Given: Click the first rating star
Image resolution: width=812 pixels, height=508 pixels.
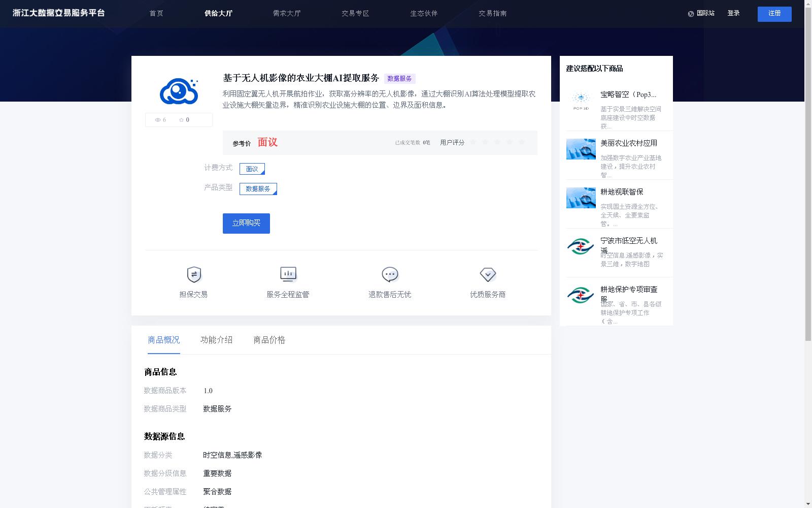Looking at the screenshot, I should click(x=473, y=142).
